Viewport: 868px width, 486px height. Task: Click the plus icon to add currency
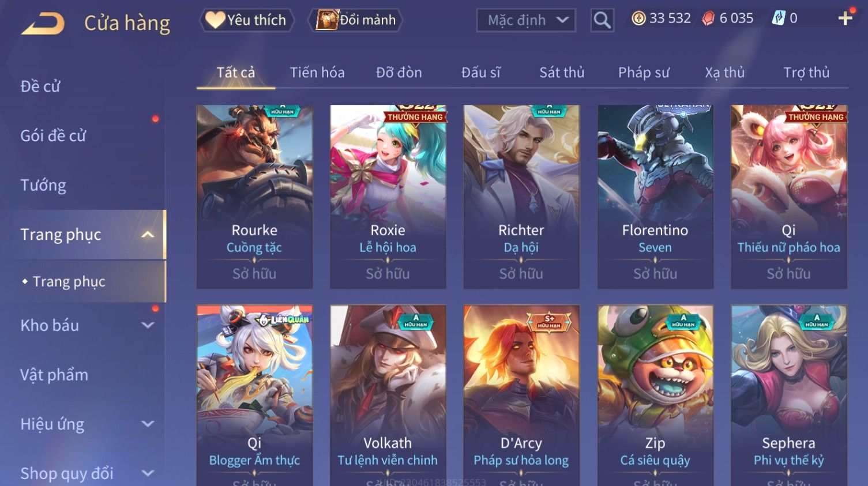coord(845,18)
